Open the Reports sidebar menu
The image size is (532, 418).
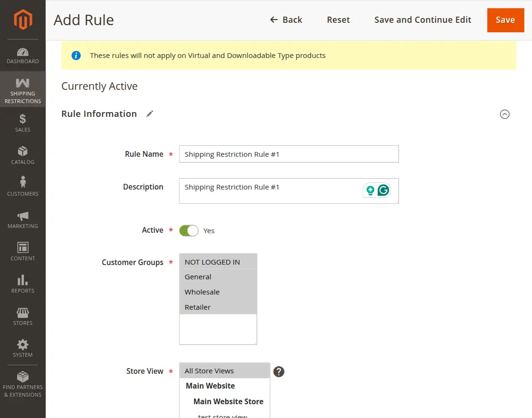[x=23, y=284]
